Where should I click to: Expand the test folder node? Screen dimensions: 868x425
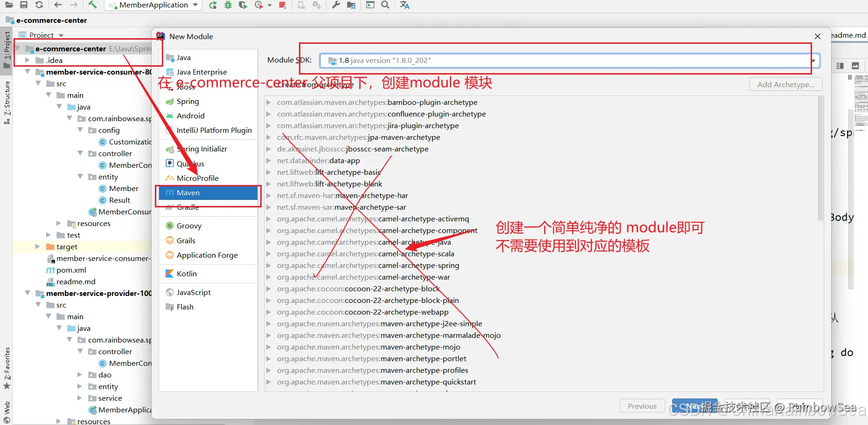pos(49,235)
